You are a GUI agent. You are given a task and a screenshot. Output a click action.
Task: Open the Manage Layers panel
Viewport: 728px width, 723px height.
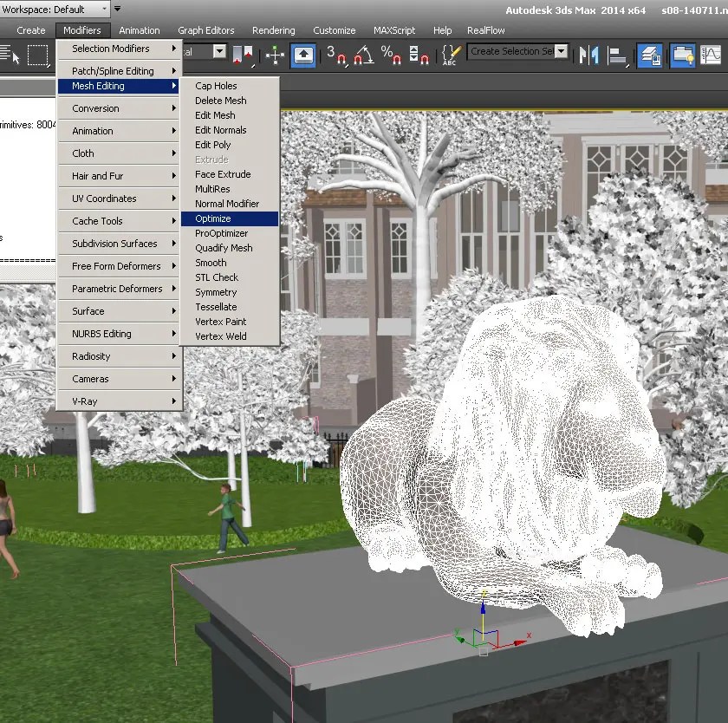coord(651,54)
